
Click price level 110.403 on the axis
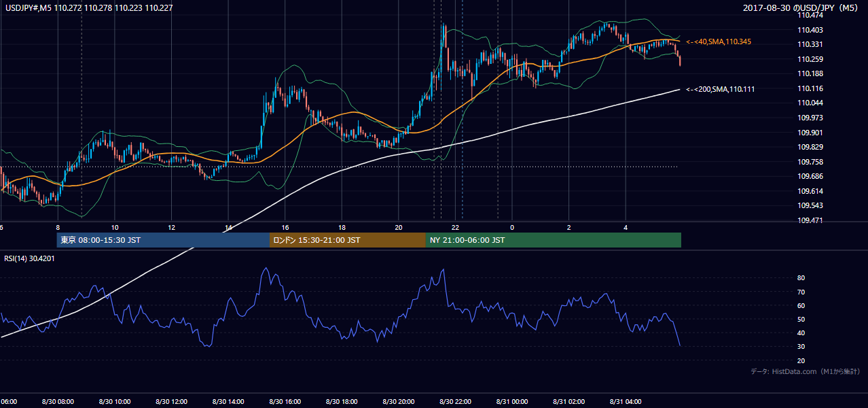(x=810, y=29)
